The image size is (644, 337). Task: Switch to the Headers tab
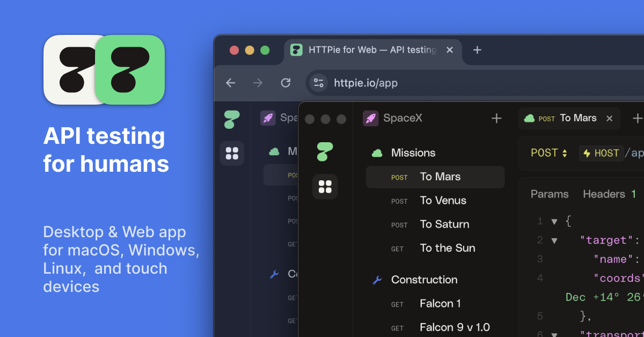(x=604, y=194)
